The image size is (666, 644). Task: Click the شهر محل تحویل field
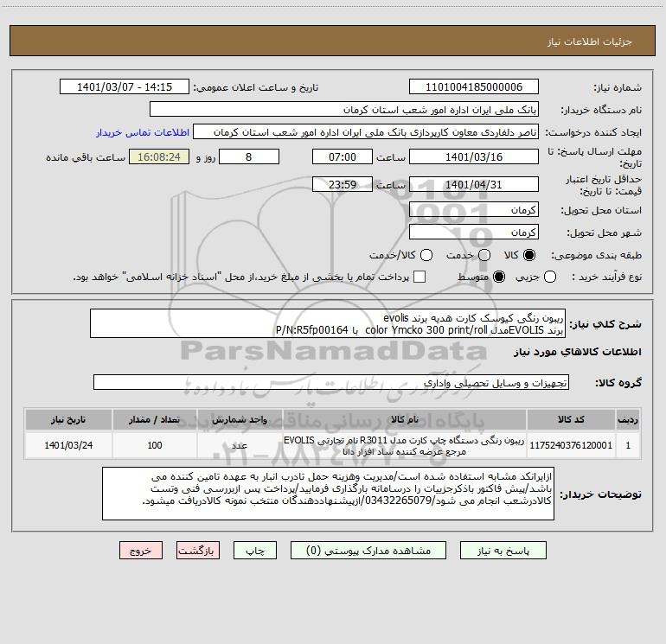click(474, 233)
